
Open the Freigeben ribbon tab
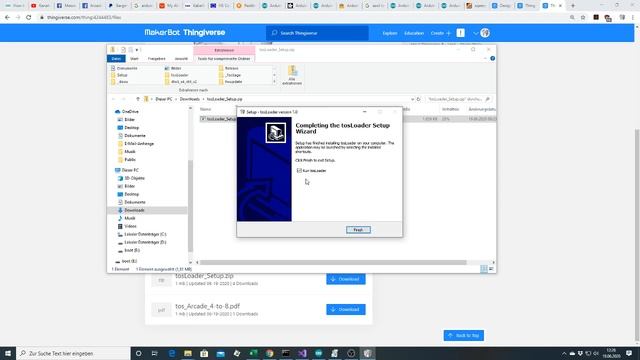pos(156,59)
